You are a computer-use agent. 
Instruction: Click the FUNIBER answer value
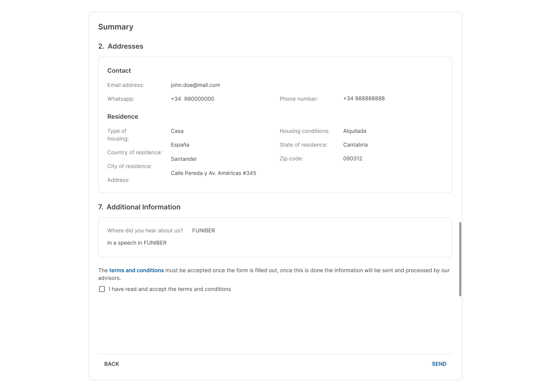tap(204, 230)
